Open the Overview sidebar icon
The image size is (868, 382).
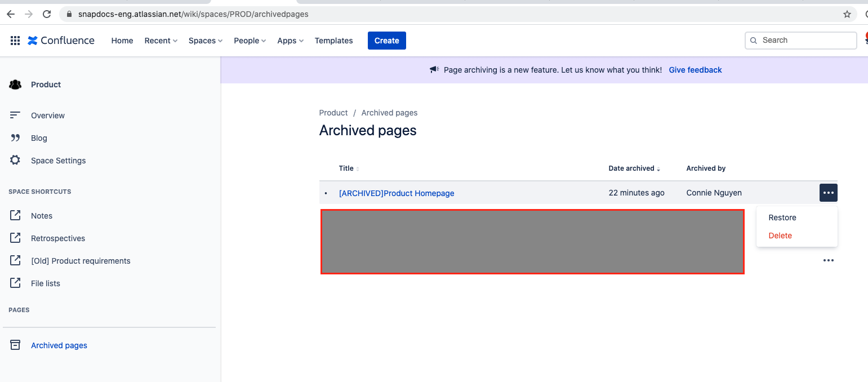coord(15,115)
